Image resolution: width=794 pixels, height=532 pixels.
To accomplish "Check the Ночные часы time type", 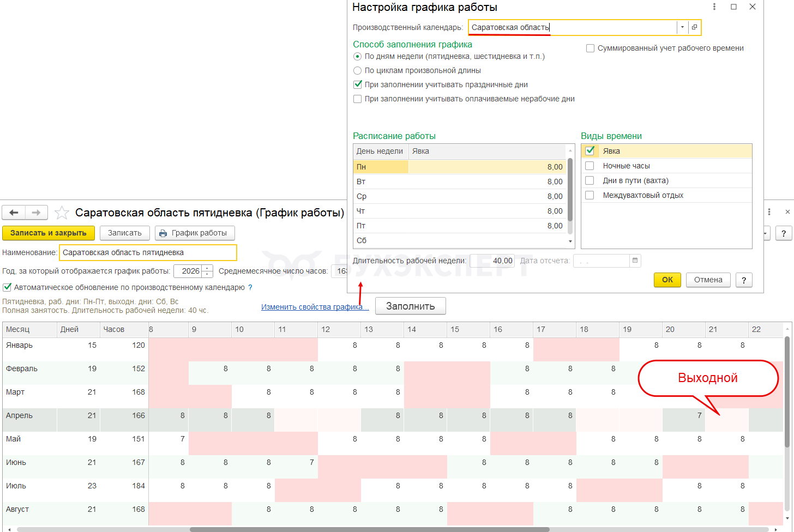I will point(590,166).
